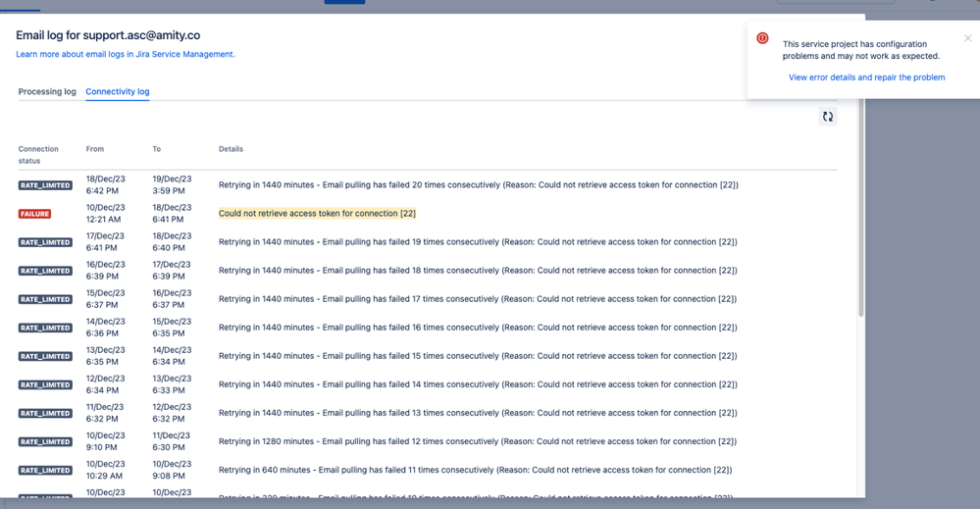Click RATE_LIMITED badge for failed 17 times row

45,300
